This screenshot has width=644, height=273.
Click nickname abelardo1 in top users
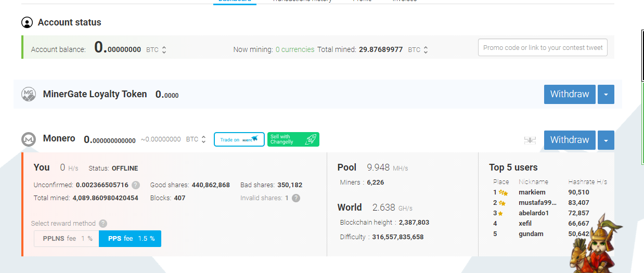click(534, 213)
